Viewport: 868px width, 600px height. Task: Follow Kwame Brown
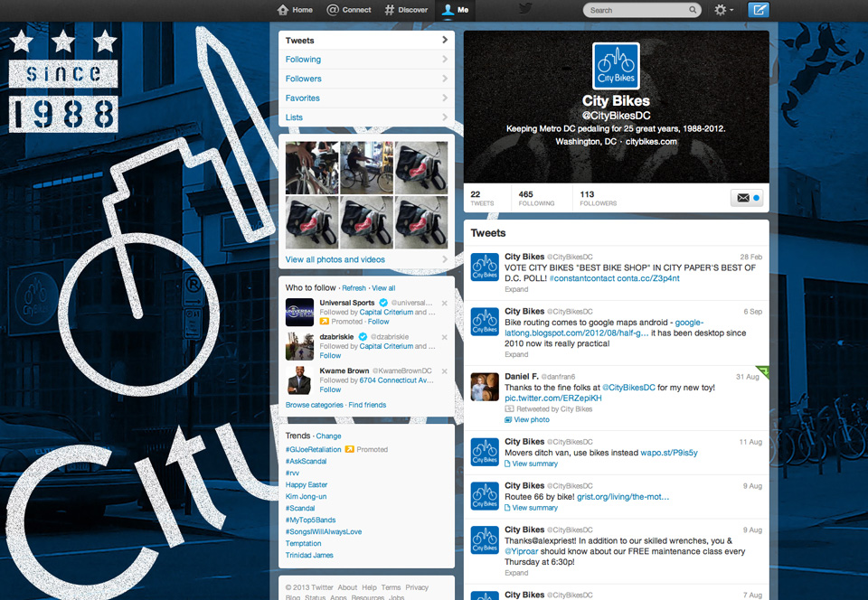tap(330, 389)
